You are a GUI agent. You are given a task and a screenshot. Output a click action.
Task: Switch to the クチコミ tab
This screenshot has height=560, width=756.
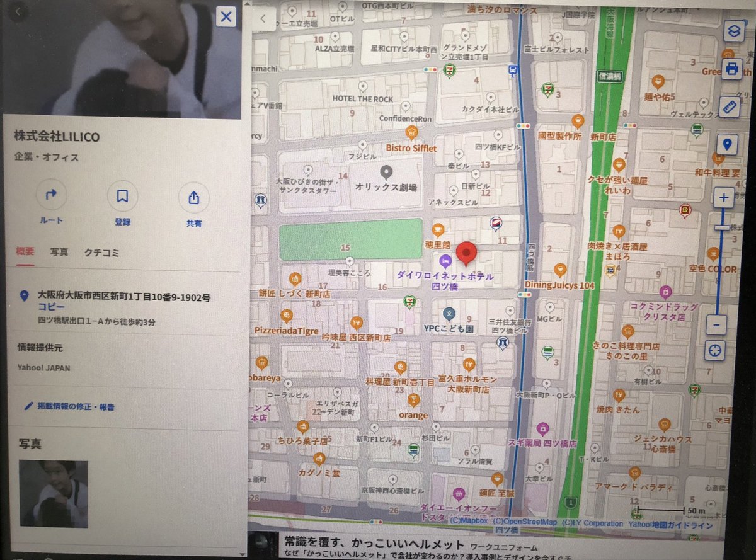tap(101, 253)
